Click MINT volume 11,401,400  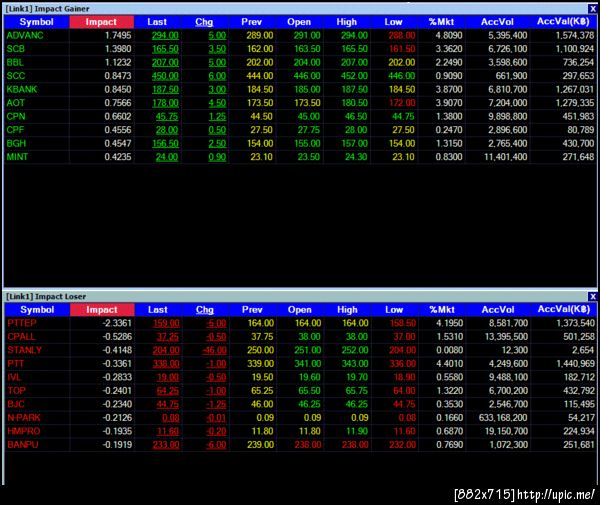505,157
